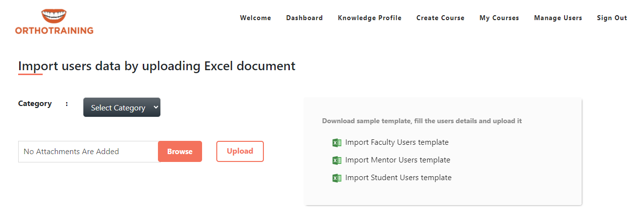Download Import Student Users template
Screen dimensions: 644x213
pyautogui.click(x=398, y=178)
